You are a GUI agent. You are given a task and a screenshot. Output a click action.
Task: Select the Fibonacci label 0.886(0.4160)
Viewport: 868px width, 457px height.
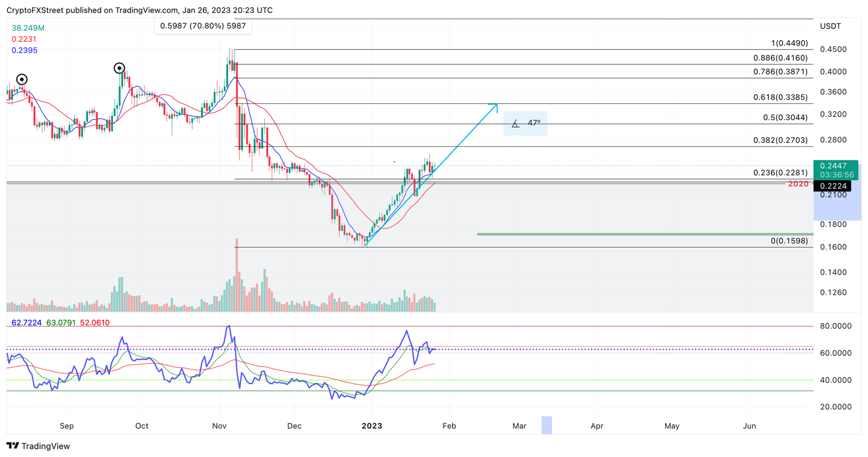pos(780,58)
